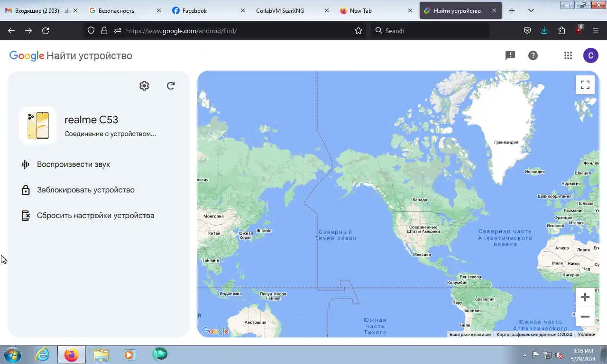Click the muted volume tray icon
Screen dimensions: 607x364
559,355
